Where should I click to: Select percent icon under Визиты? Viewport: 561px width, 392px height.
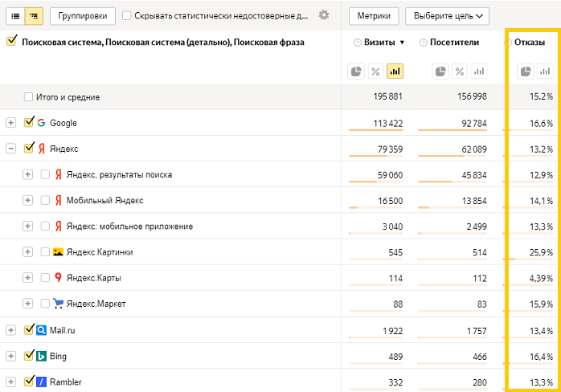point(375,71)
